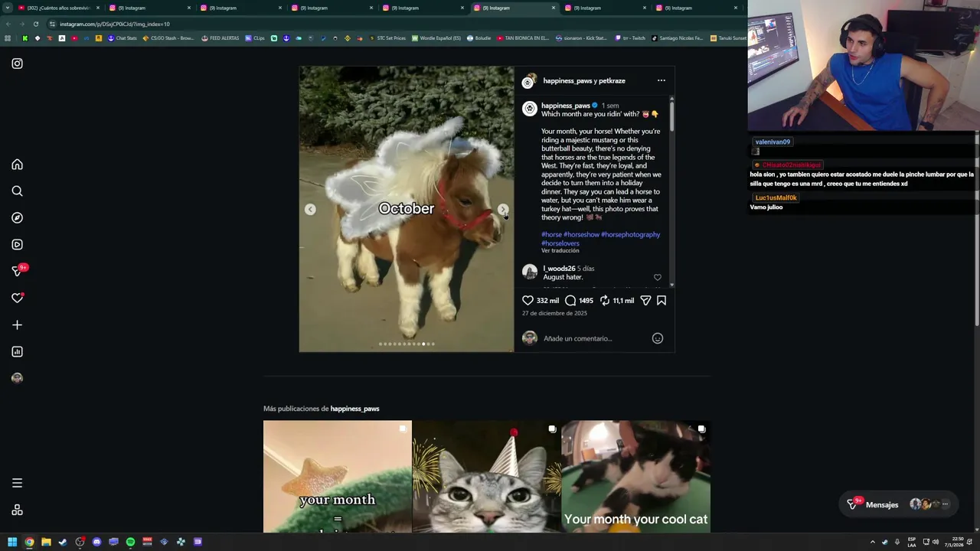Screen dimensions: 980x551
Task: Open the #horsephotography hashtag
Action: 631,234
